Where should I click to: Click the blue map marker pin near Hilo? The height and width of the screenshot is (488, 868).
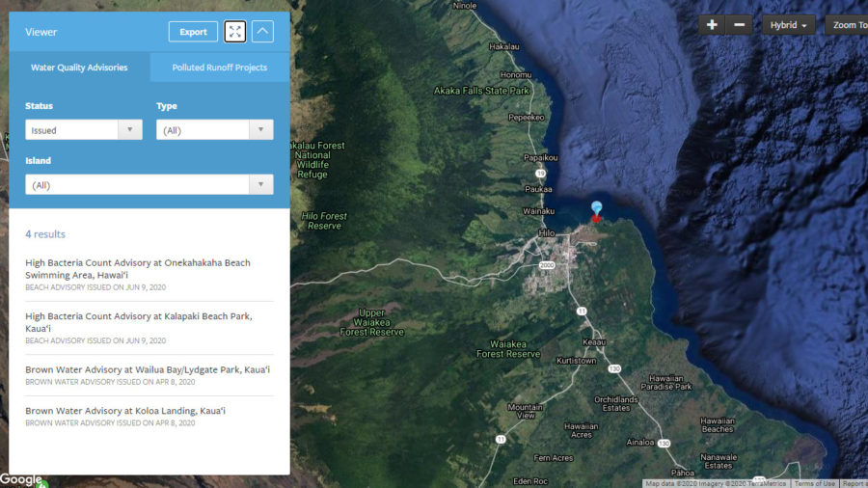(x=597, y=209)
